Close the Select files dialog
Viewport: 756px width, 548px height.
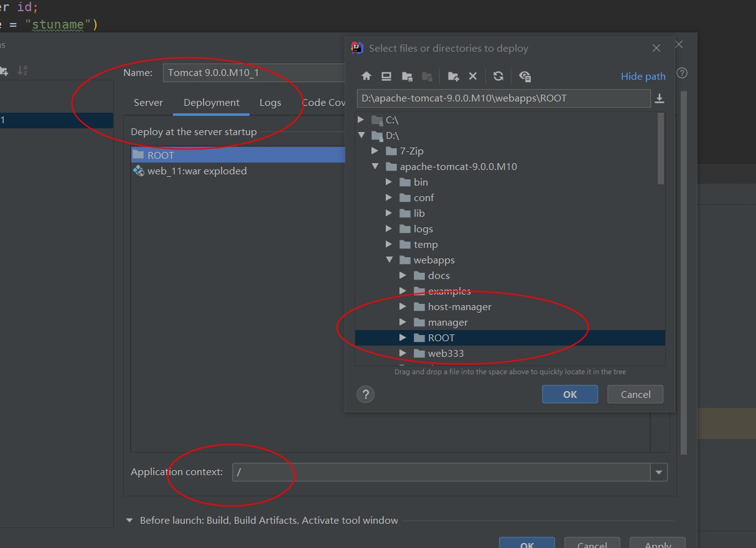(x=656, y=48)
